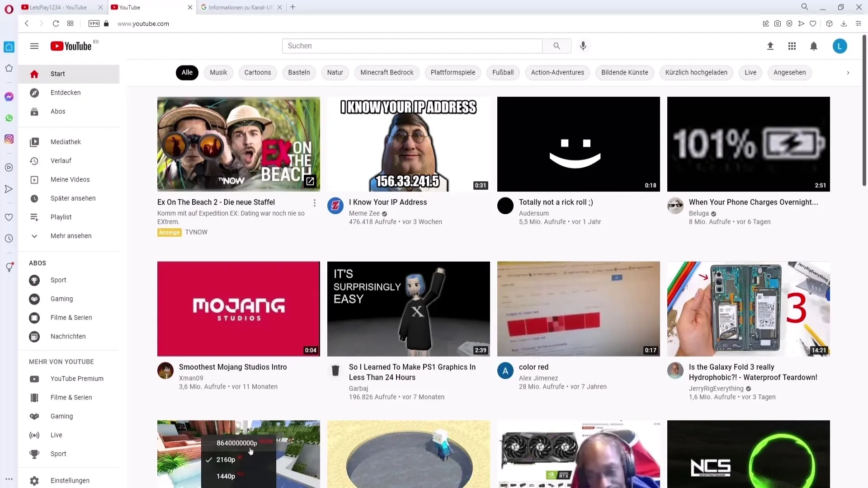Screen dimensions: 868x488
Task: Open the notifications bell
Action: coord(814,46)
